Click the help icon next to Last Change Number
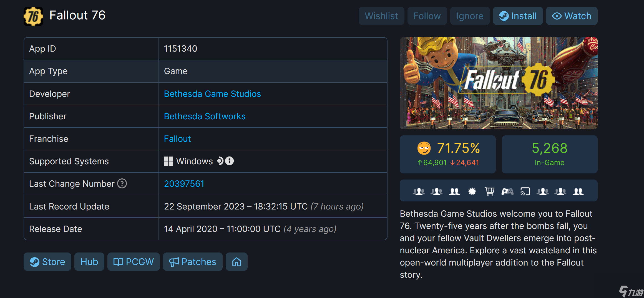This screenshot has height=298, width=644. [122, 183]
